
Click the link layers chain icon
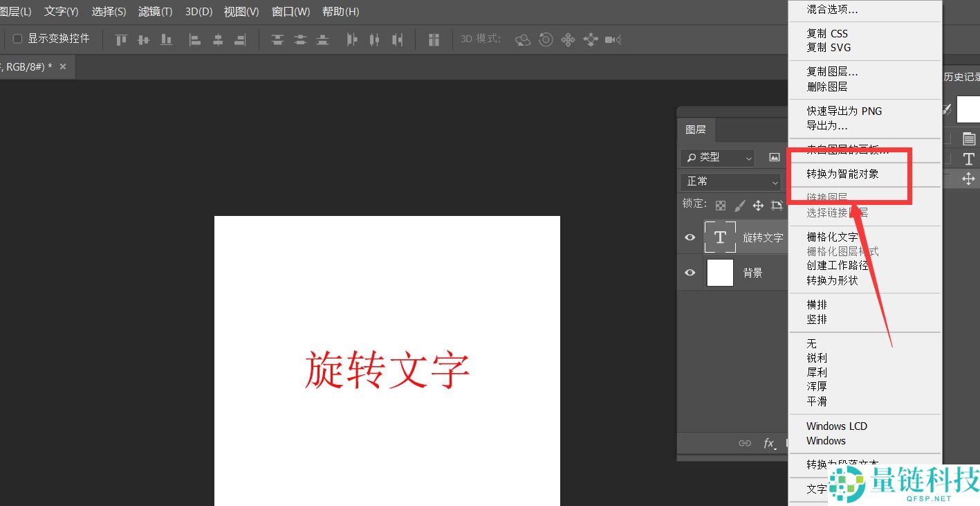pyautogui.click(x=745, y=443)
